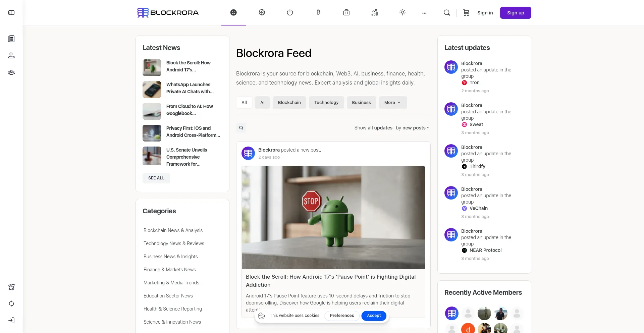This screenshot has height=333, width=644.
Task: Open the three-dots more nav menu
Action: [x=424, y=13]
